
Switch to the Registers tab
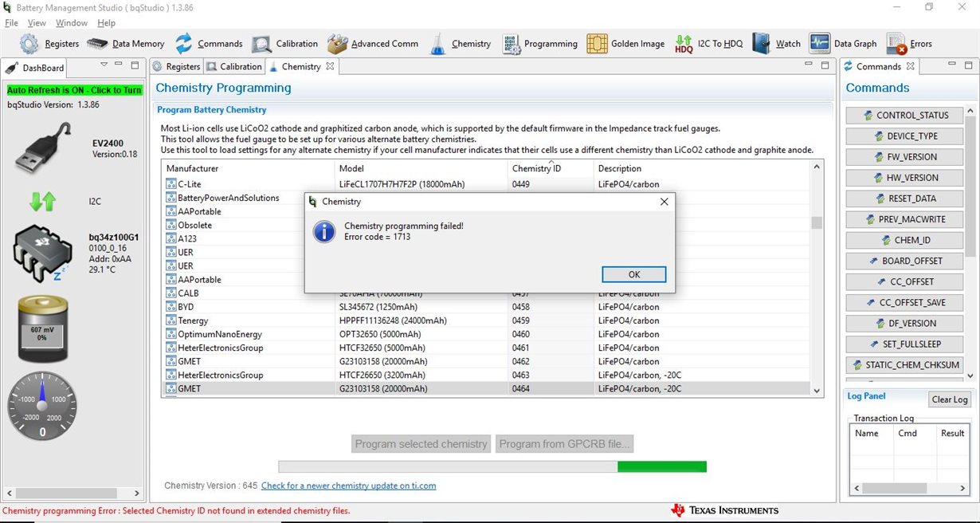[x=176, y=67]
